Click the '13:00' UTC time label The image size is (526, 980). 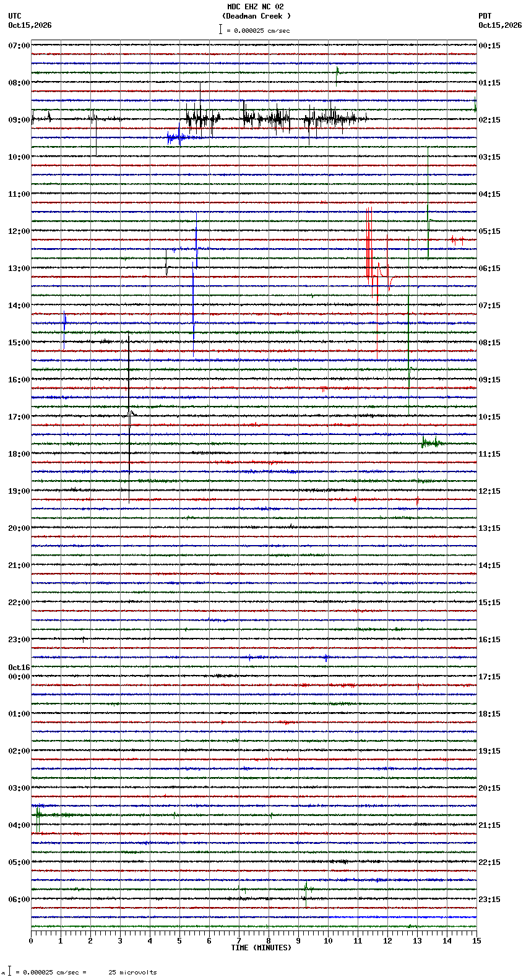coord(19,269)
